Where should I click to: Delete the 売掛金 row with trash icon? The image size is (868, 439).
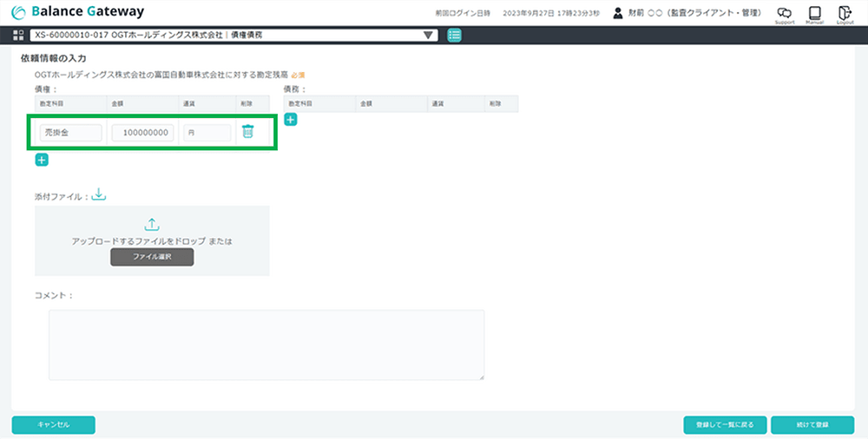coord(247,132)
